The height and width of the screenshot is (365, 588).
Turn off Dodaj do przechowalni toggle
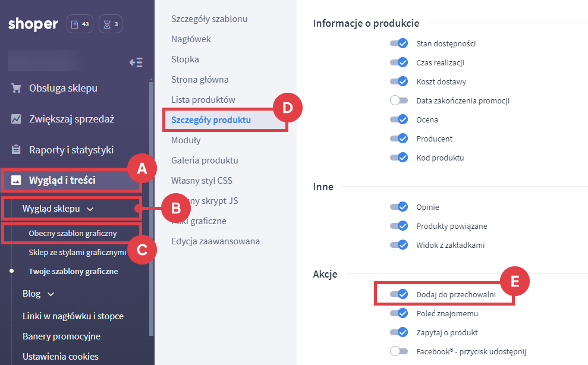(x=398, y=294)
